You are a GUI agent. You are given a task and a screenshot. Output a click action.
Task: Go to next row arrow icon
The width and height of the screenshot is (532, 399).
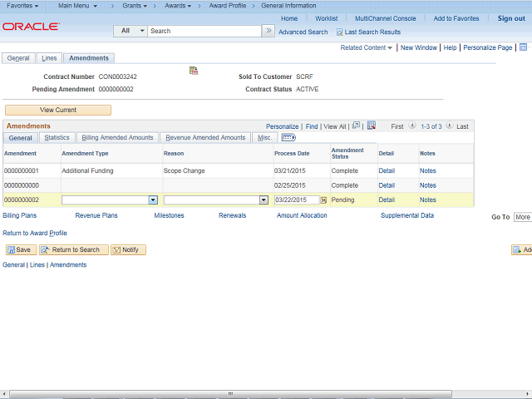coord(450,126)
